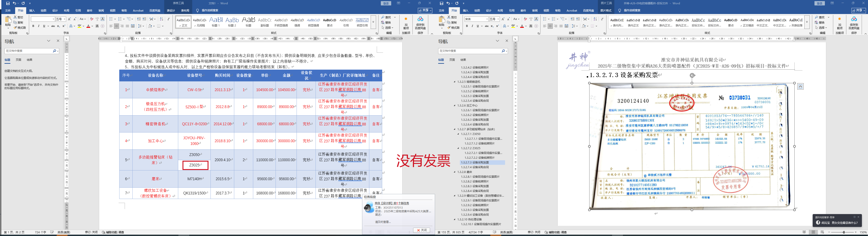The width and height of the screenshot is (868, 236).
Task: Toggle superscript in the 投标文件 window
Action: (497, 26)
